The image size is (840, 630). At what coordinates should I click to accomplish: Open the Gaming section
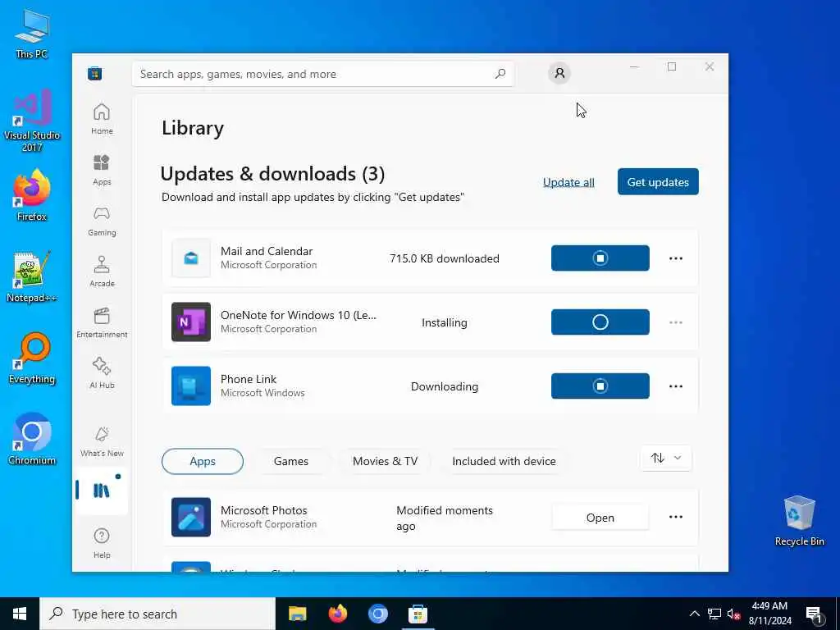(102, 221)
